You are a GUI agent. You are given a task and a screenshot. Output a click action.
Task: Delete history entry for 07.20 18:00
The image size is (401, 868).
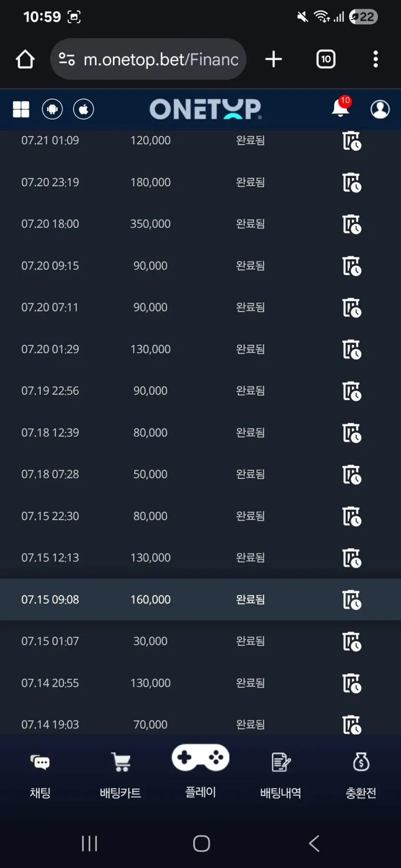click(352, 224)
